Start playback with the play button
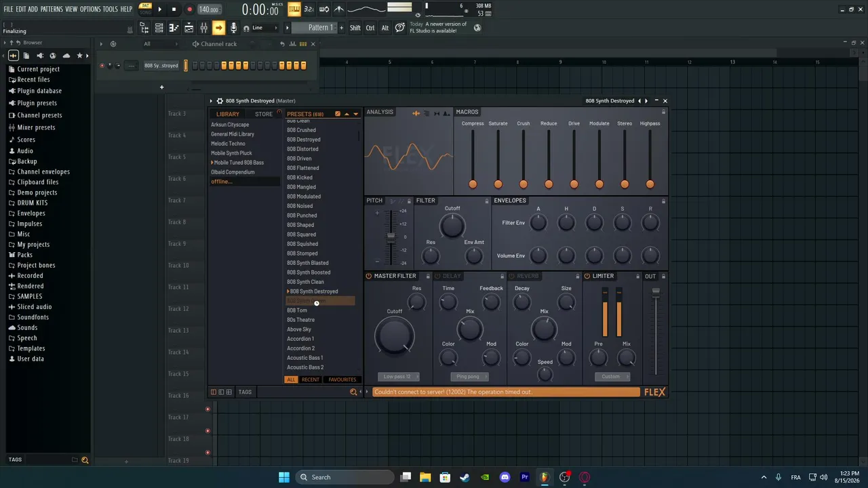The image size is (868, 488). pos(160,9)
